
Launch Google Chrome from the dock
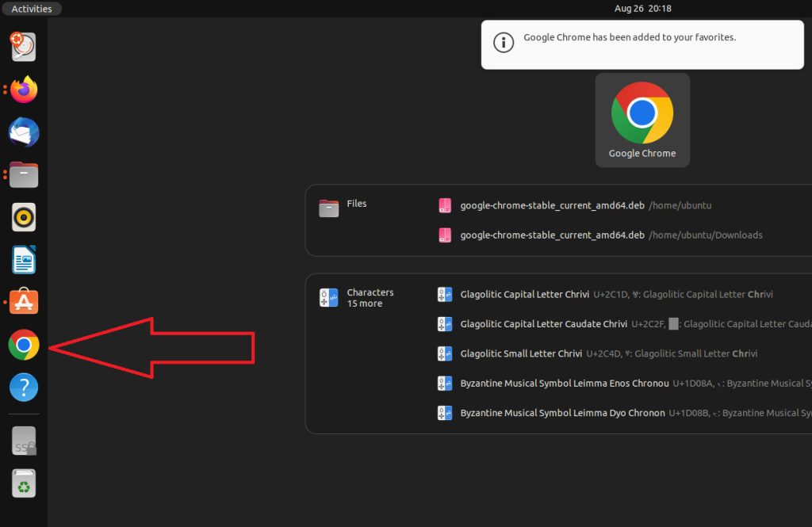click(x=23, y=345)
